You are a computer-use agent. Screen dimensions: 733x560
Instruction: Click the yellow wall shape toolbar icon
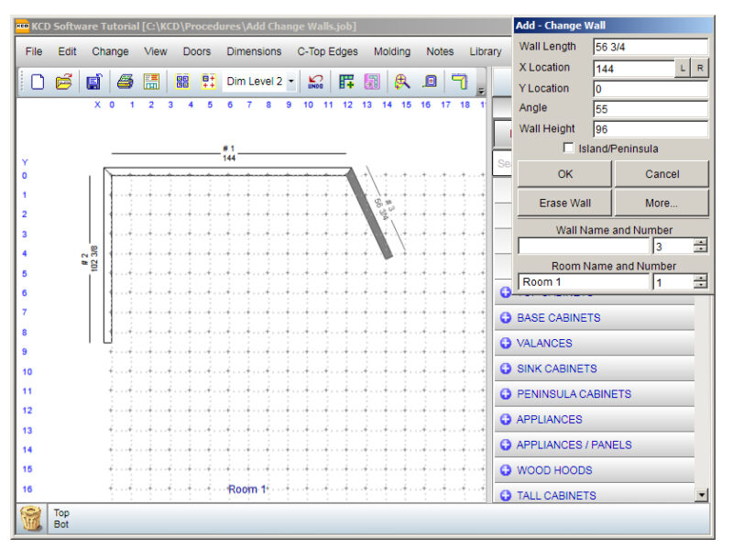pyautogui.click(x=459, y=82)
